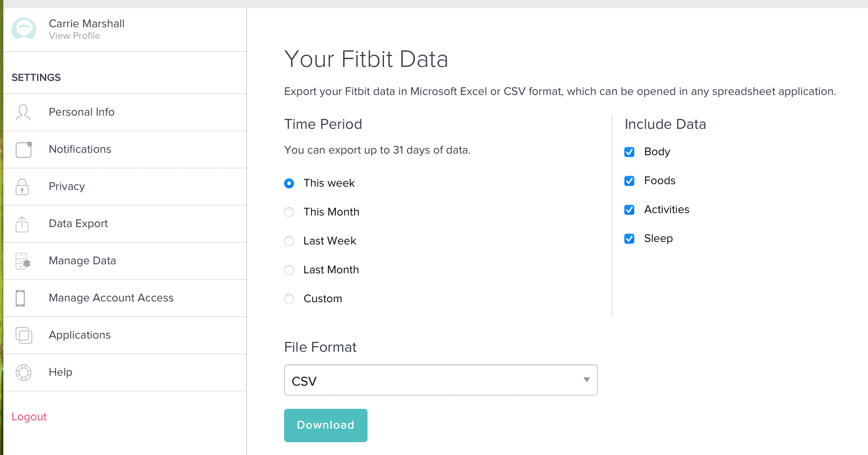The height and width of the screenshot is (455, 868).
Task: Disable the Sleep data checkbox
Action: click(x=629, y=237)
